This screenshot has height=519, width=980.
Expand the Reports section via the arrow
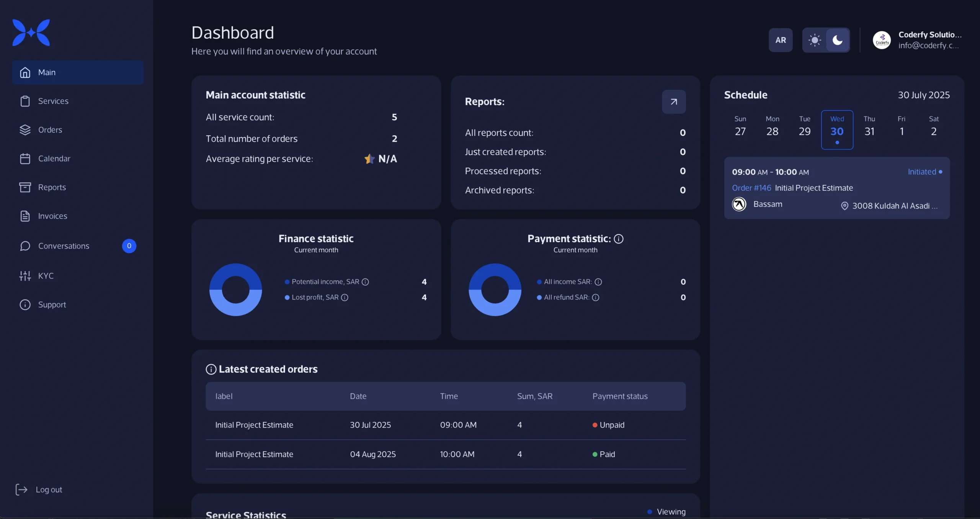click(674, 102)
